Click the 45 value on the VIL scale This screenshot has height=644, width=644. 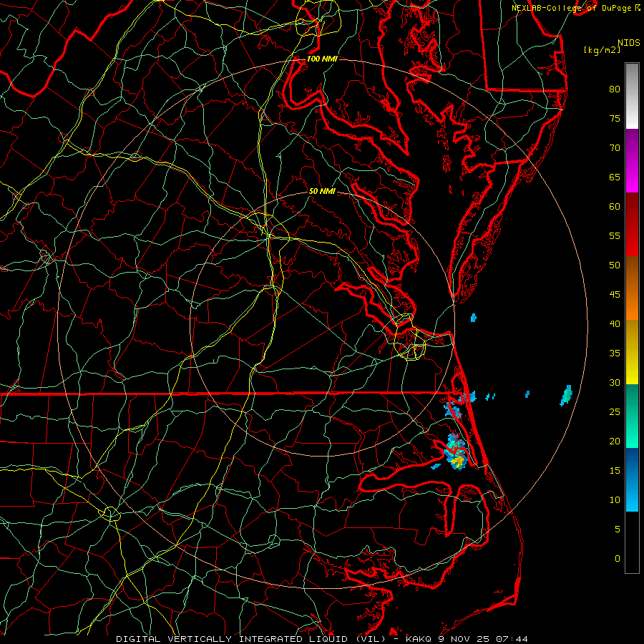pos(615,295)
